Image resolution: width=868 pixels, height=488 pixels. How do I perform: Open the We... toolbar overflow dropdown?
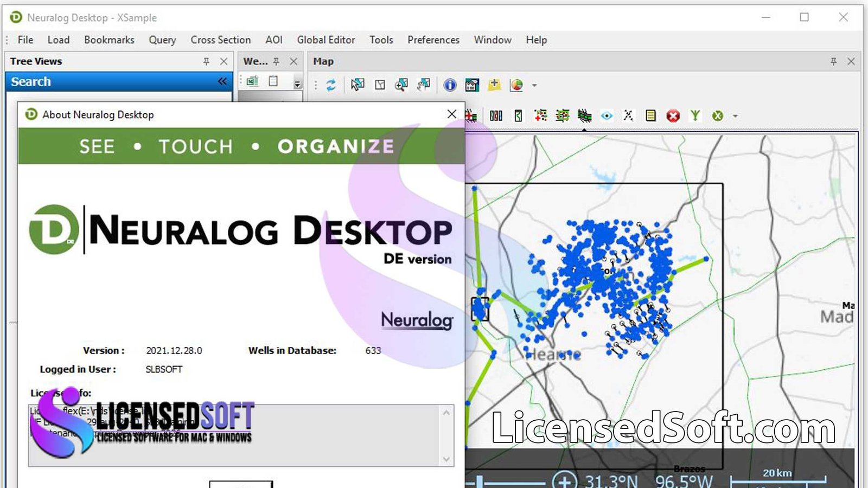[x=297, y=84]
